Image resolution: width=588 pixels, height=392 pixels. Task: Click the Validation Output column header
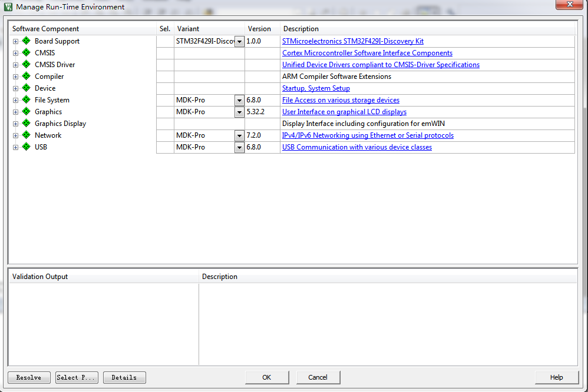click(104, 277)
